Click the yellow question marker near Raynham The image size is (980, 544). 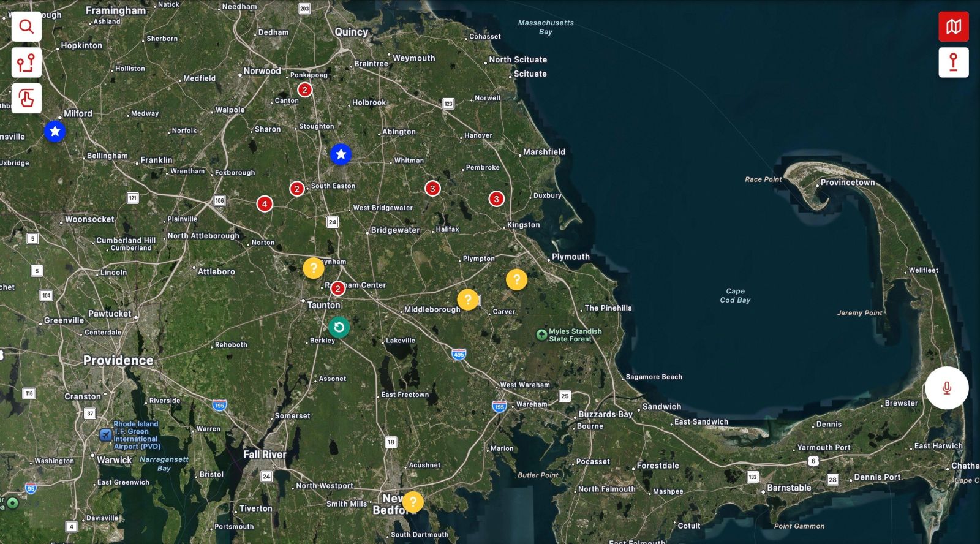(x=314, y=268)
